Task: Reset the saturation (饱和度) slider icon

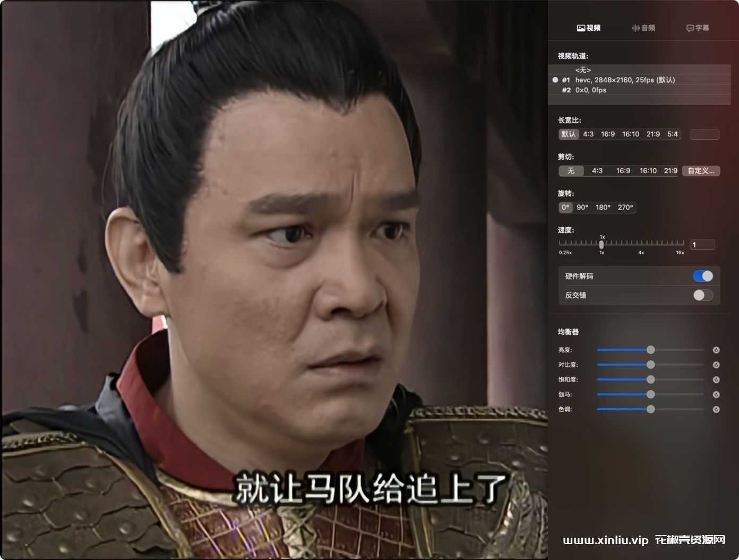Action: [716, 380]
